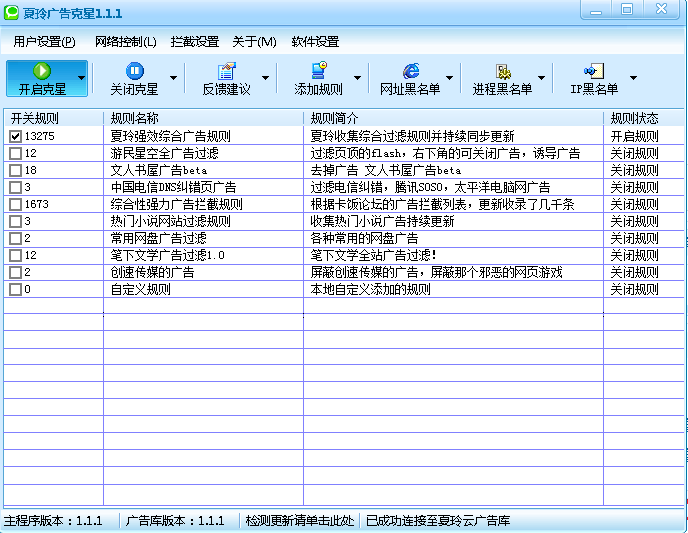Open IP黑名单 network icon
The image size is (688, 533).
pyautogui.click(x=594, y=71)
